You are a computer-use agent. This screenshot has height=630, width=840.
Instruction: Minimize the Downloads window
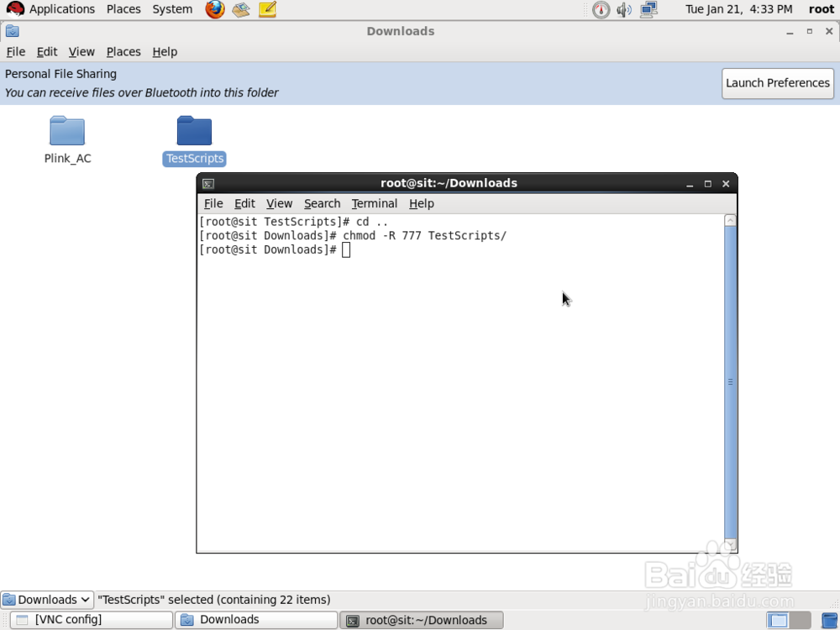(790, 32)
